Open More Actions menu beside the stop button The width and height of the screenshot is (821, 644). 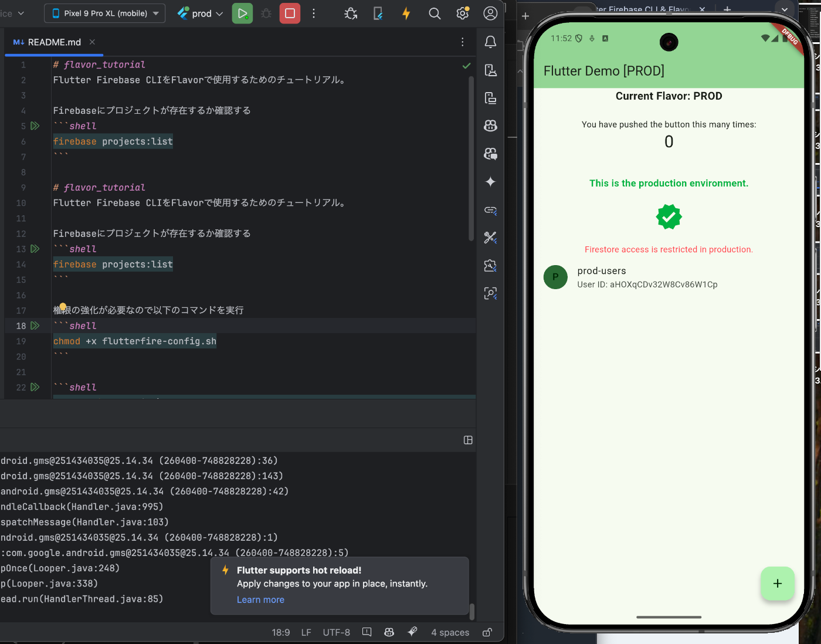[314, 13]
